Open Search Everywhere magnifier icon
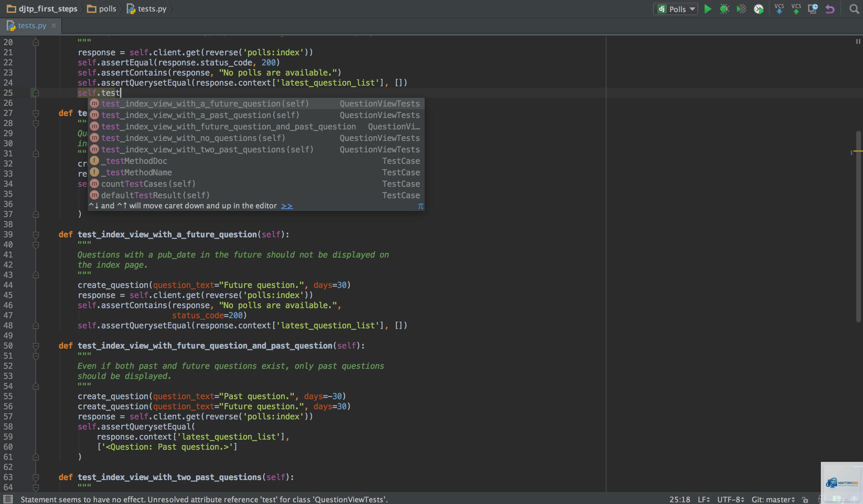 tap(854, 9)
